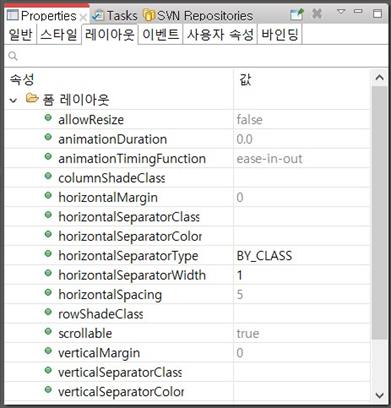Select the horizontalSeparatorColor property
Image resolution: width=391 pixels, height=408 pixels.
click(x=130, y=236)
